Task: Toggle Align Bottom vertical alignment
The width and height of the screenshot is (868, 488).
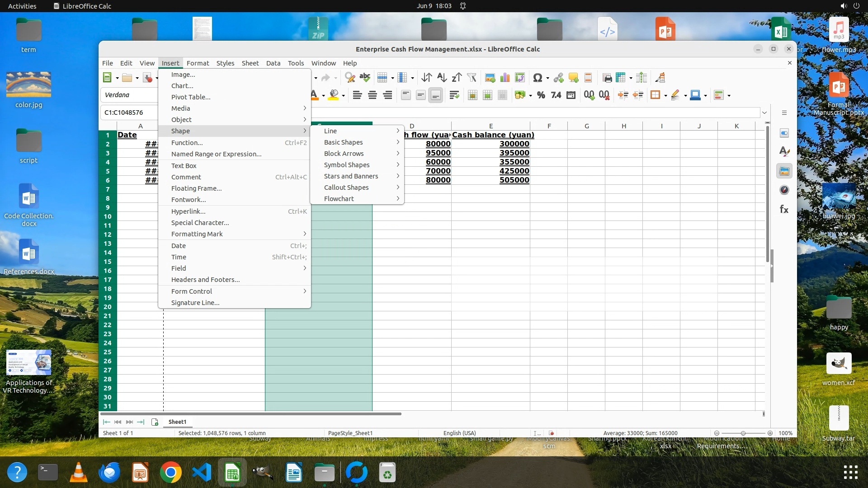Action: (x=435, y=95)
